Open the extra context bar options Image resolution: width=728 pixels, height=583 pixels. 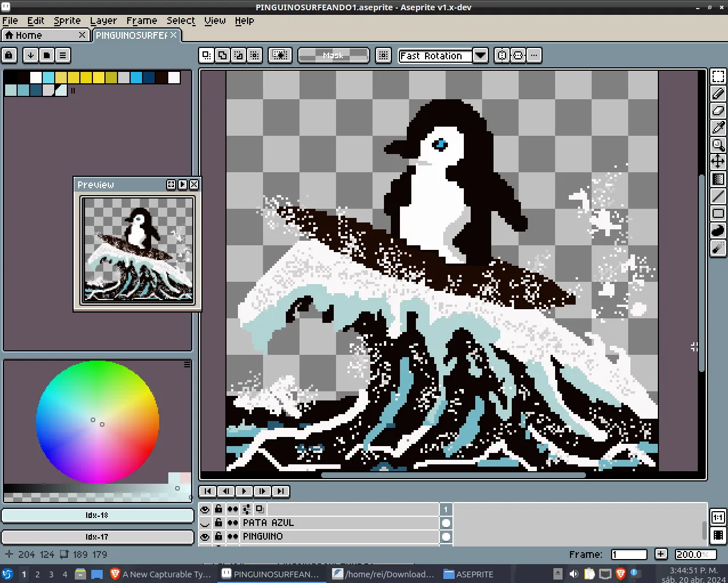coord(534,55)
